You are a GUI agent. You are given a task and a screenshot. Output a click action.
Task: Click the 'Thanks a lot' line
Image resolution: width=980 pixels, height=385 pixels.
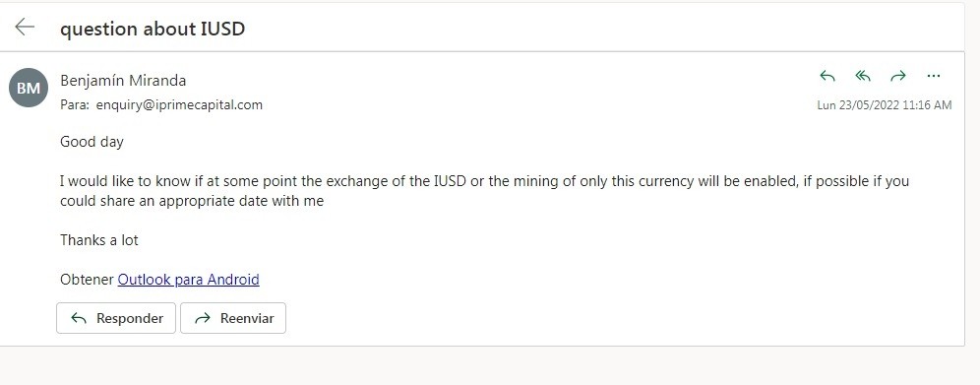tap(98, 240)
